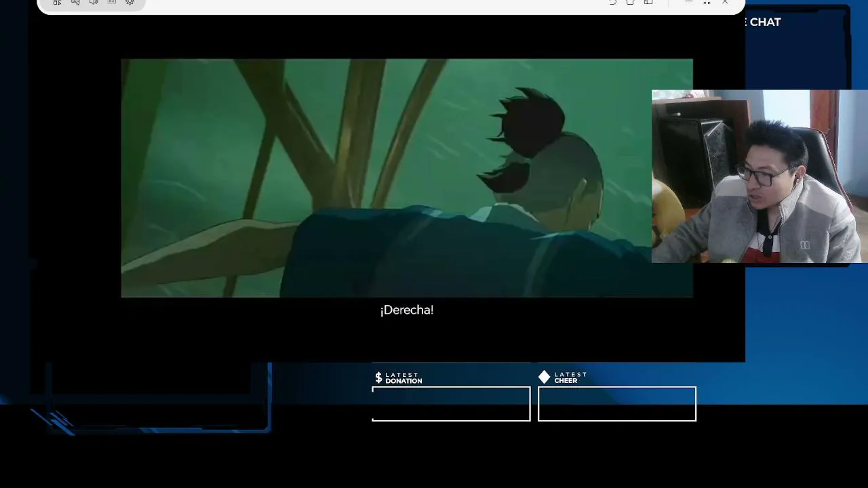868x488 pixels.
Task: Click the streamer webcam overlay
Action: [759, 176]
